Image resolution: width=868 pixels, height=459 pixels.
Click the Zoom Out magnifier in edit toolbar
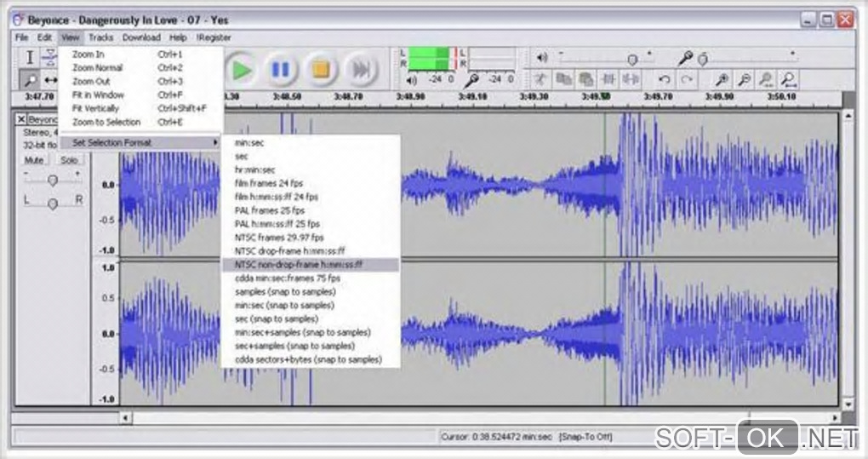(x=745, y=80)
